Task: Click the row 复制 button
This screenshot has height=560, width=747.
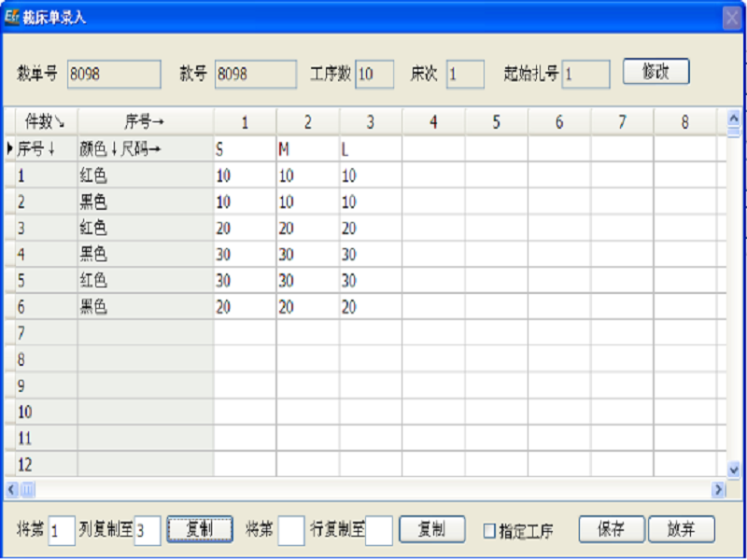Action: tap(431, 529)
